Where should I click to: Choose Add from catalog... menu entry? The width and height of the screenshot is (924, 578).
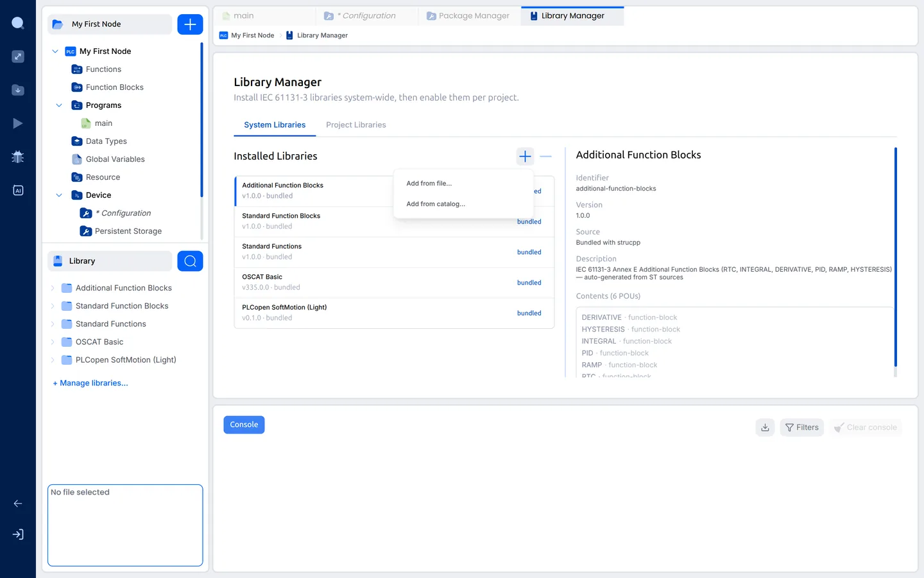pyautogui.click(x=436, y=204)
